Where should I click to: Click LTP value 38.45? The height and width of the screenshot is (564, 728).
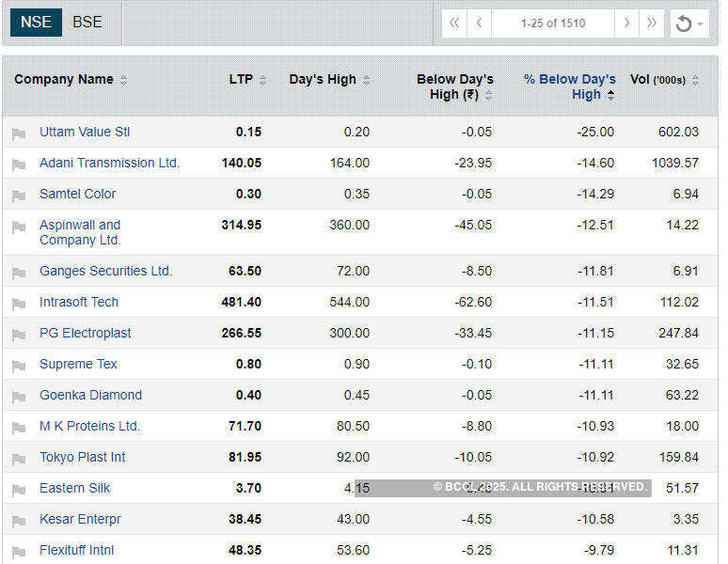[245, 519]
